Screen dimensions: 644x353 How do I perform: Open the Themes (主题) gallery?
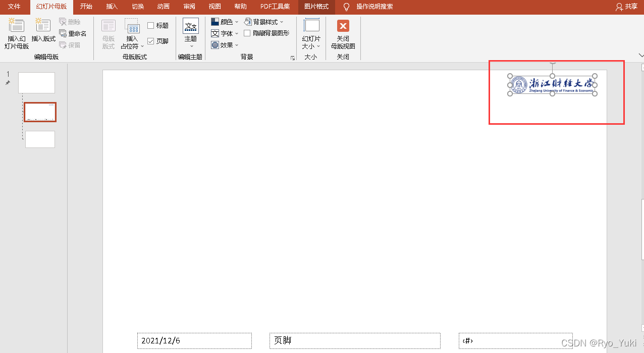[x=190, y=33]
